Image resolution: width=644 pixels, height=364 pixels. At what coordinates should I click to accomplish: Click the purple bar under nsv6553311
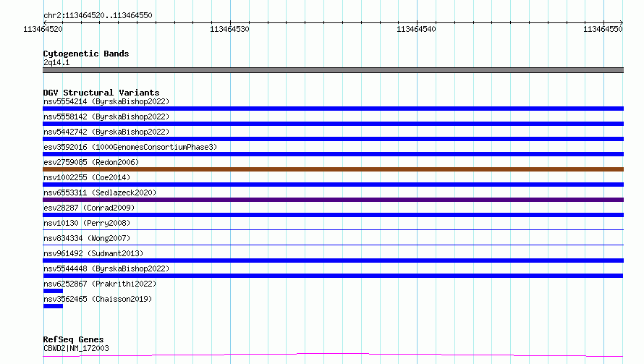pyautogui.click(x=333, y=200)
